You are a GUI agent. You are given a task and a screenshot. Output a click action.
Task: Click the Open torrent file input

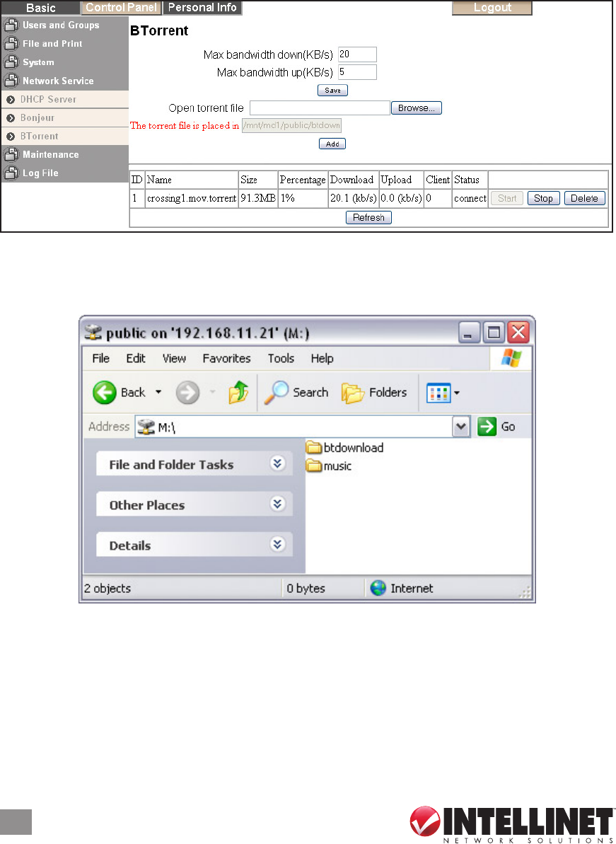[320, 108]
